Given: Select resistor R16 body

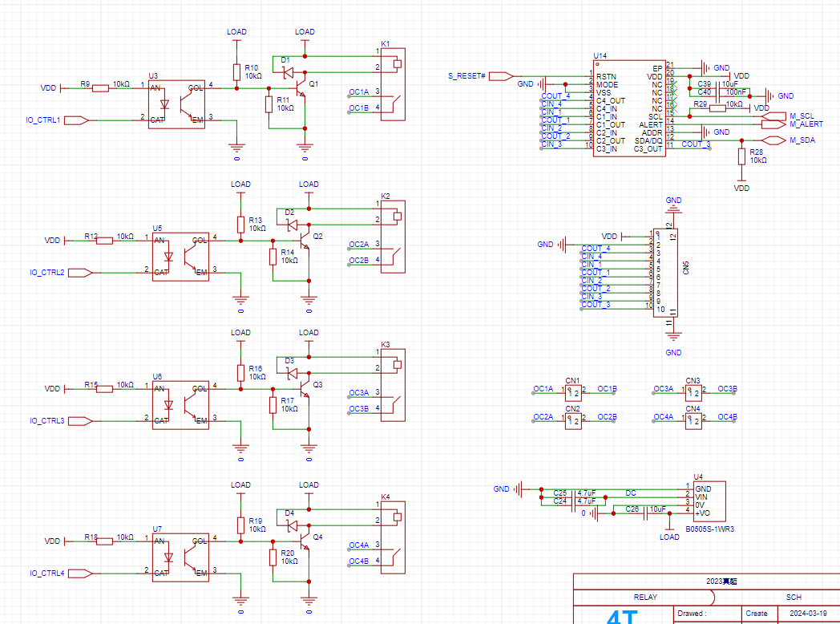Looking at the screenshot, I should tap(241, 373).
